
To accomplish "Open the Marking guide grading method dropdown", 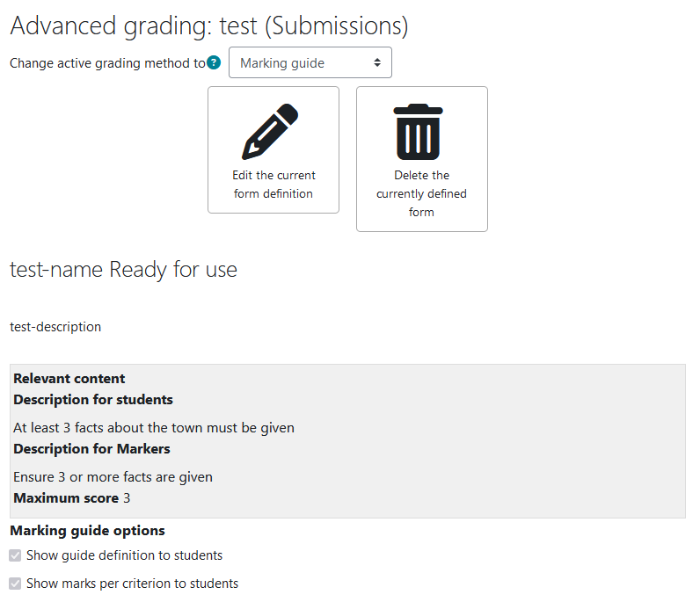I will pyautogui.click(x=310, y=62).
